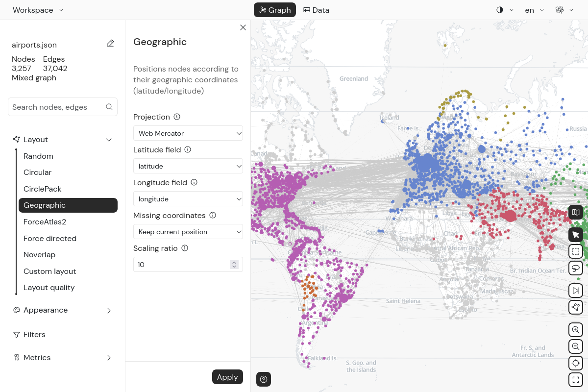Activate the lasso selection tool

point(576,268)
